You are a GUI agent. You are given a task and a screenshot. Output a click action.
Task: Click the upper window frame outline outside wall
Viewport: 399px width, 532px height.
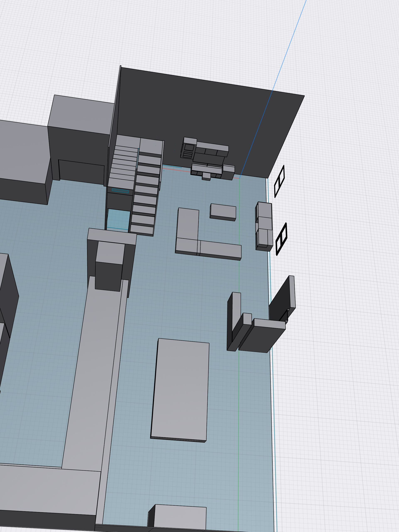(279, 181)
